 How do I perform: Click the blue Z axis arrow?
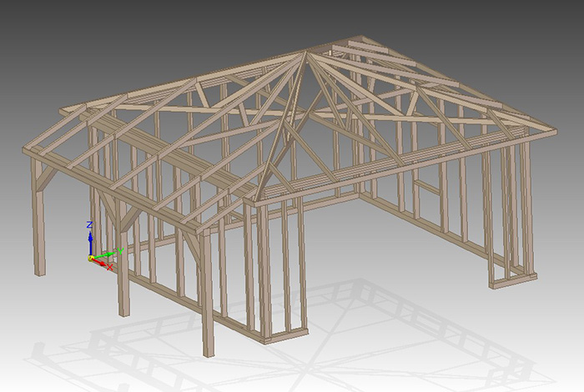[x=90, y=243]
